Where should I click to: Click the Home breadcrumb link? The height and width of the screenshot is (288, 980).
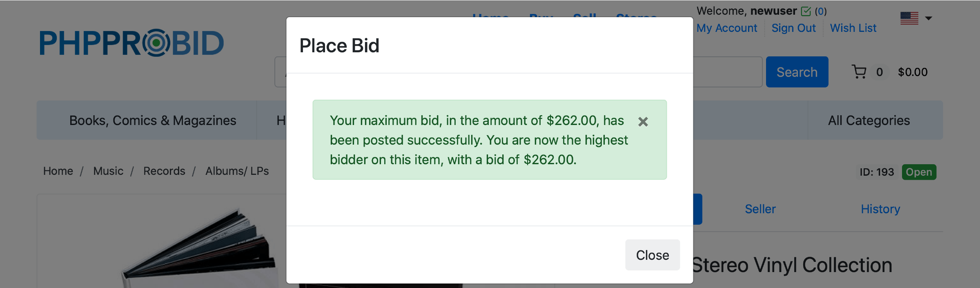[58, 171]
